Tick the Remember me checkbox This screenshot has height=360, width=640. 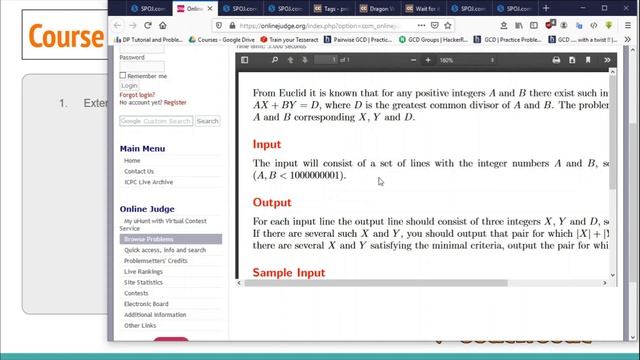[122, 76]
